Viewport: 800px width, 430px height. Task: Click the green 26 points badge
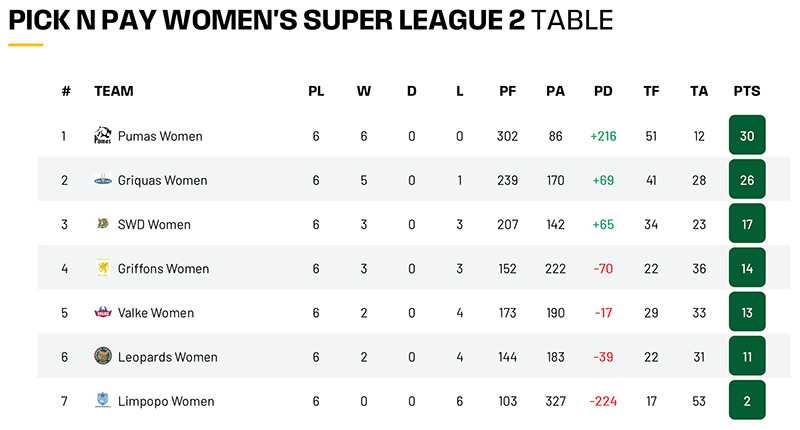point(747,179)
